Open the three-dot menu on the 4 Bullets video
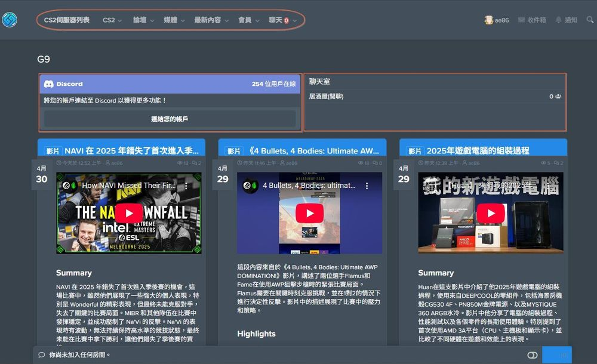This screenshot has width=597, height=364. (367, 186)
